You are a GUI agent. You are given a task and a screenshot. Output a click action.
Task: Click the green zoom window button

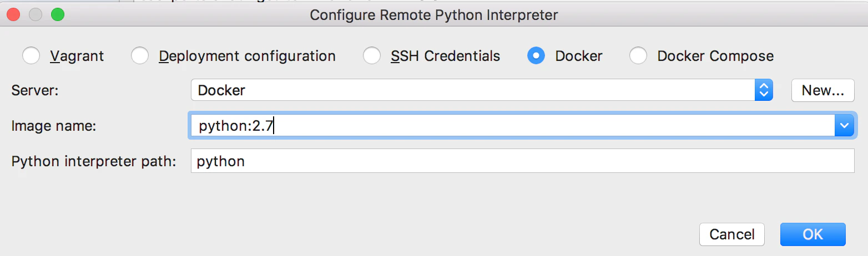tap(58, 14)
